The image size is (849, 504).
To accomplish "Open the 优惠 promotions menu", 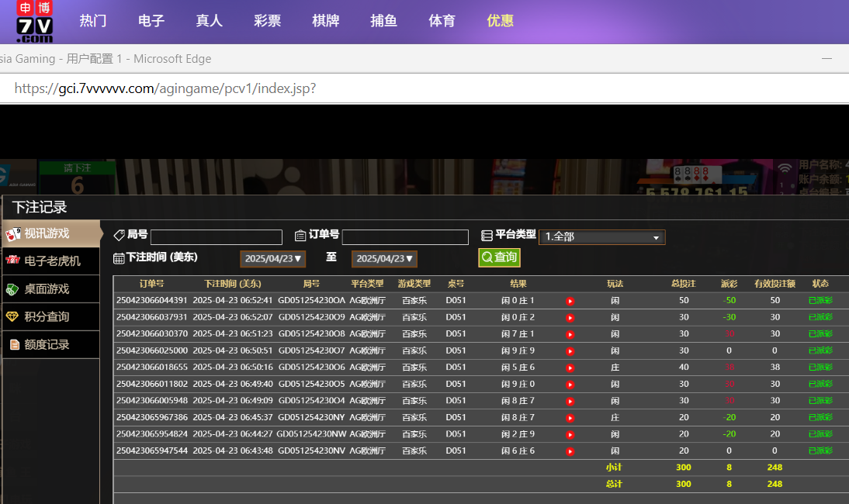I will 500,21.
